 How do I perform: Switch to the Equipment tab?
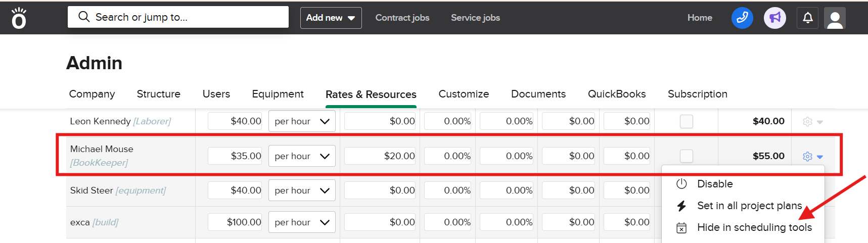tap(278, 94)
